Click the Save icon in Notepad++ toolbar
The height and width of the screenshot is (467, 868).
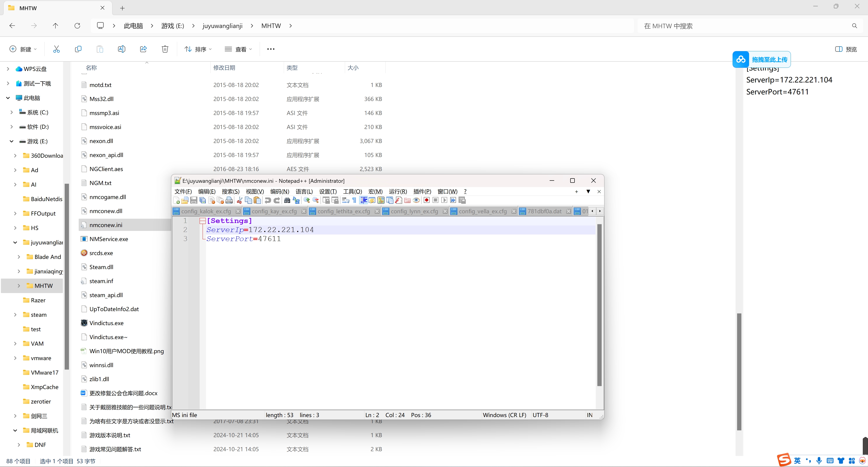point(194,200)
